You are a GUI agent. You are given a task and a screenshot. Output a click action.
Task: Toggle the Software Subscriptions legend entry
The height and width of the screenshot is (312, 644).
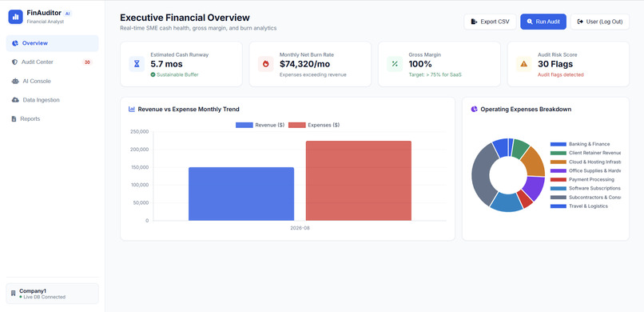coord(586,188)
